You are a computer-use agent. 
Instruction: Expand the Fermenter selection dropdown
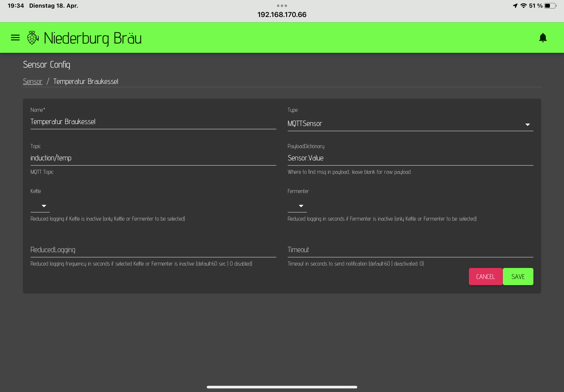coord(297,206)
